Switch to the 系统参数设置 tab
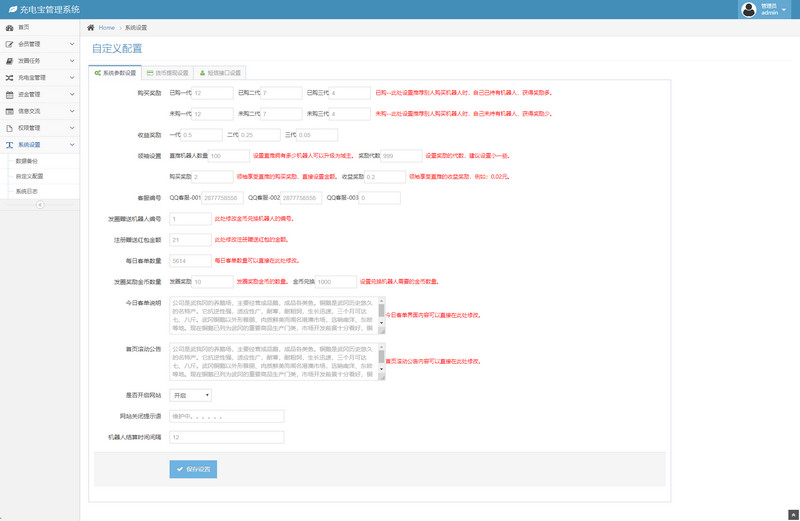Image resolution: width=800 pixels, height=521 pixels. pyautogui.click(x=115, y=73)
